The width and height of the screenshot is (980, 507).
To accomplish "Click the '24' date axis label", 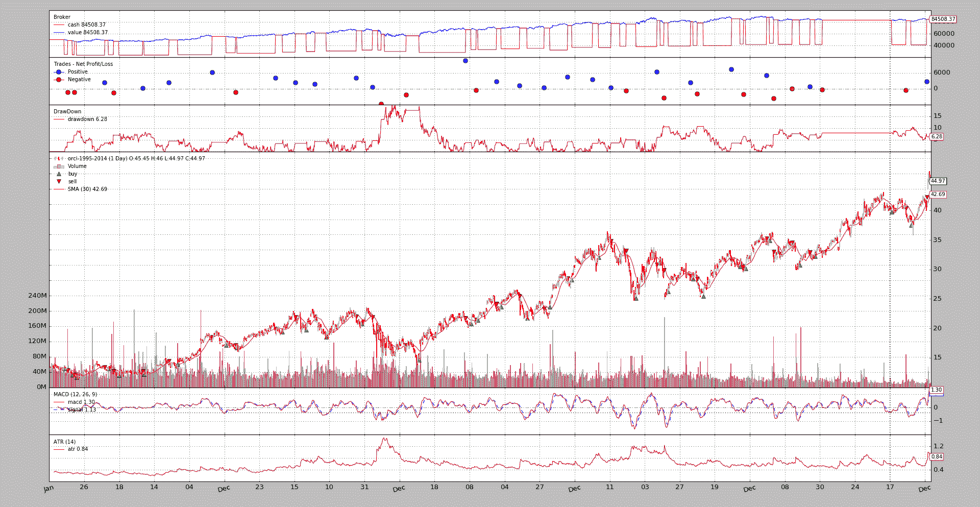I will click(855, 487).
